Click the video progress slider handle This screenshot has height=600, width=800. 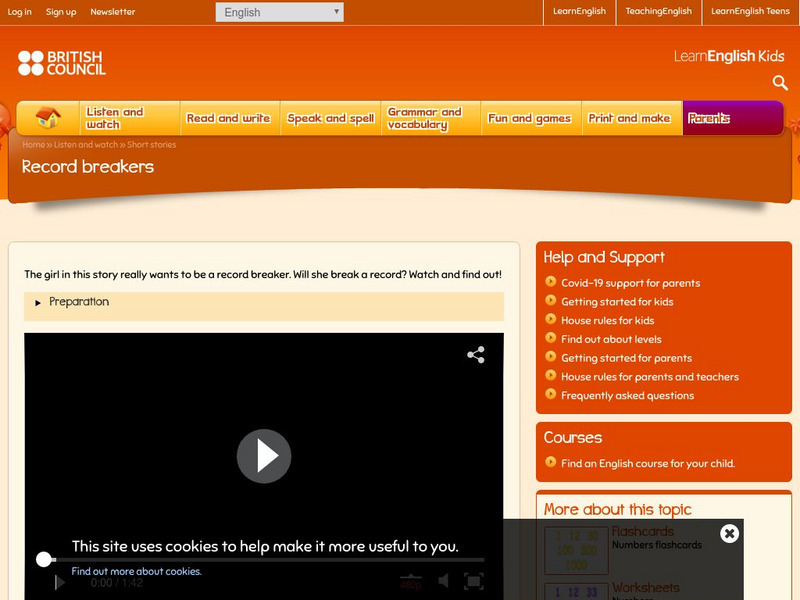point(44,557)
